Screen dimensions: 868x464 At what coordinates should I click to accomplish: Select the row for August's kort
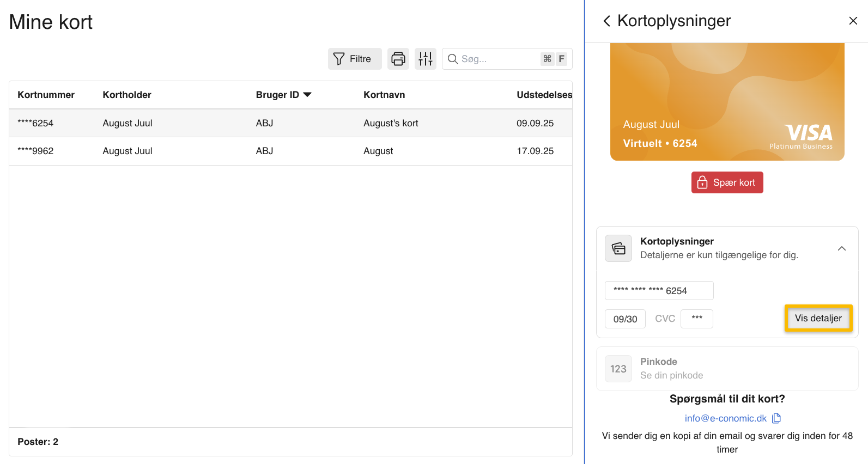tap(290, 123)
